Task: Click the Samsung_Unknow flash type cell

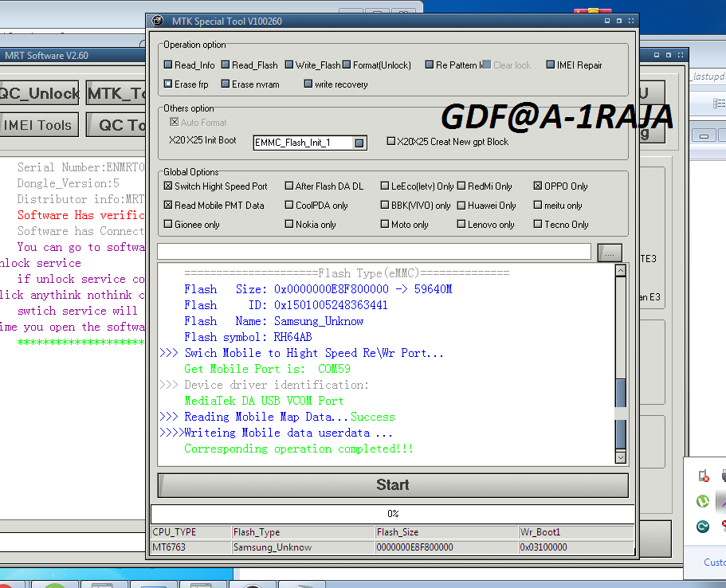Action: 304,547
